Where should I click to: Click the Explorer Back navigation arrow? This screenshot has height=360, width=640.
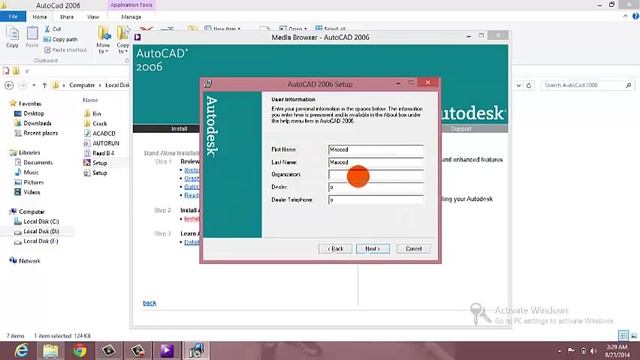click(x=9, y=85)
